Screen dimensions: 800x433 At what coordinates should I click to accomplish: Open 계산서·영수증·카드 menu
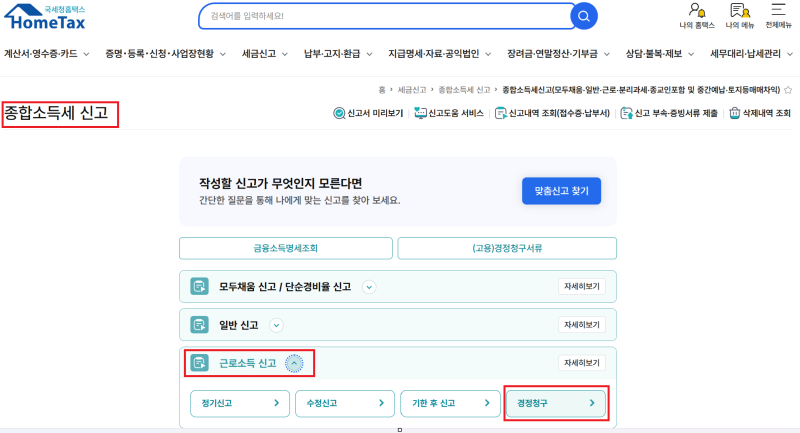point(46,54)
